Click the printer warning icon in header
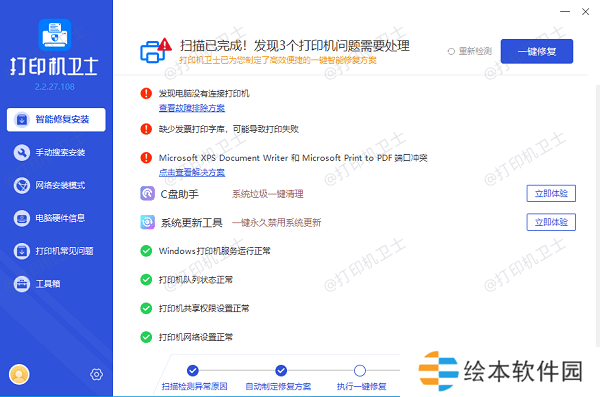600x397 pixels. pos(156,50)
